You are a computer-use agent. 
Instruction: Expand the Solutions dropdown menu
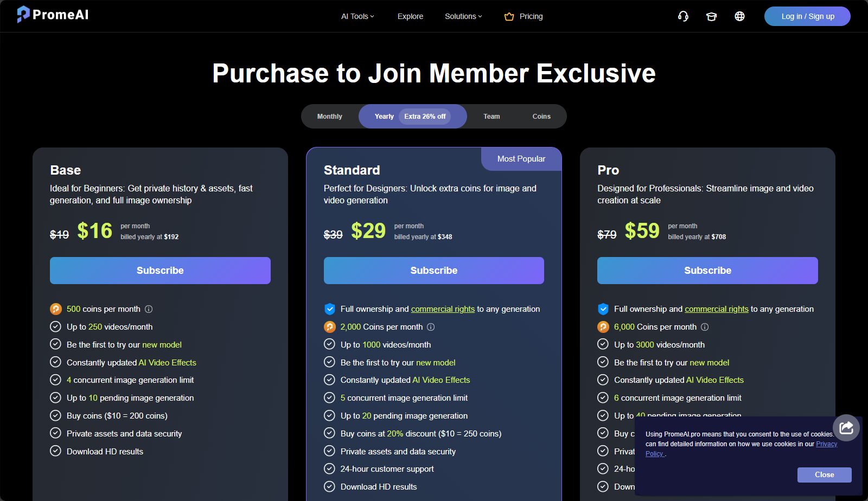pos(463,16)
